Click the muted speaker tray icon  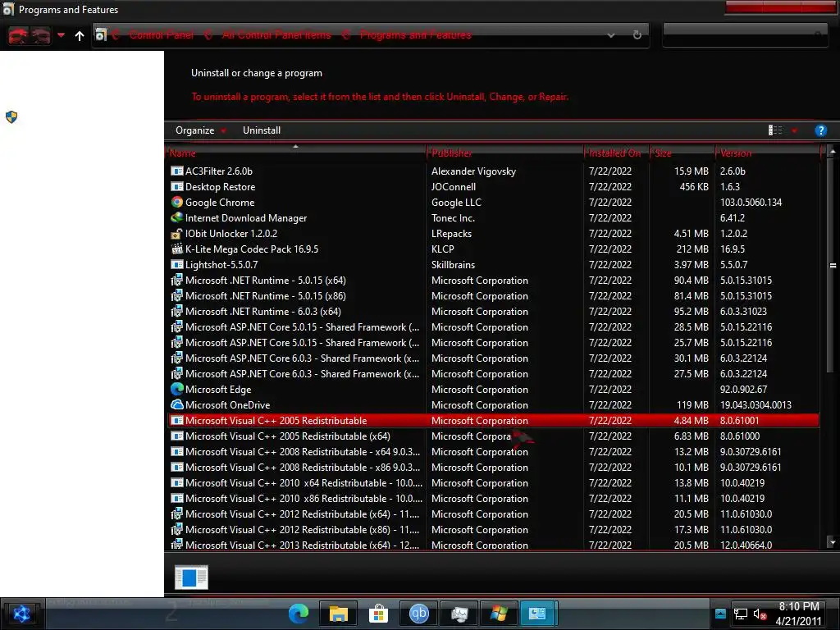click(760, 614)
